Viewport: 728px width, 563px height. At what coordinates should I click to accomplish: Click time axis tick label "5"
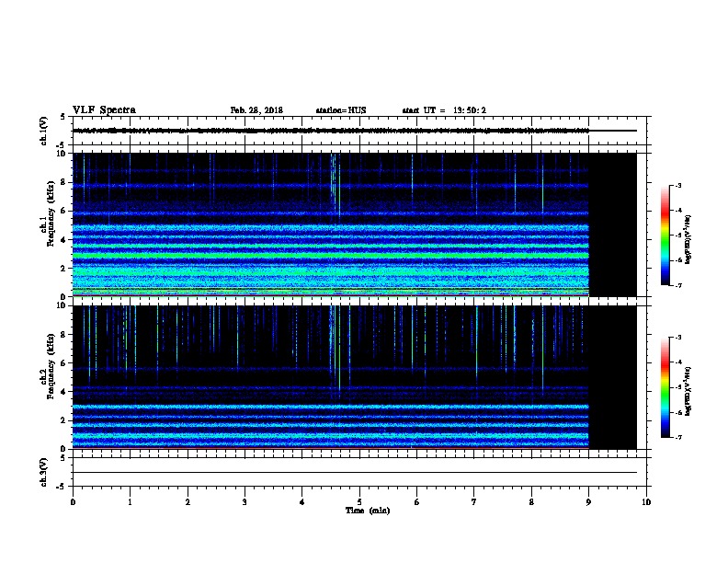pos(359,502)
